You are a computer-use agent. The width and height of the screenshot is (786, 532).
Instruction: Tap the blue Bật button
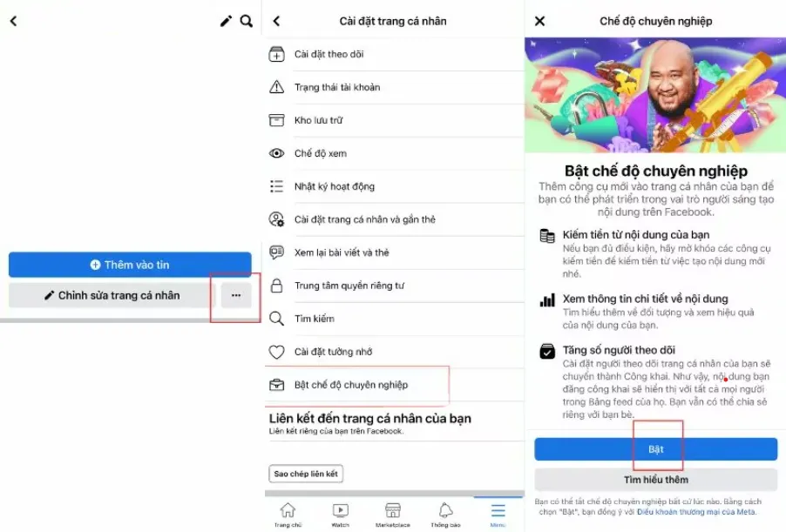(x=655, y=449)
